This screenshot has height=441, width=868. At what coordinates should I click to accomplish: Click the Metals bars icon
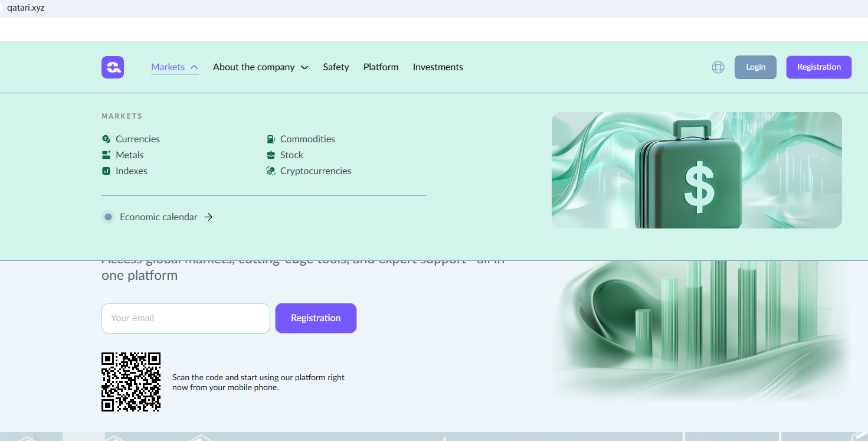click(x=106, y=155)
